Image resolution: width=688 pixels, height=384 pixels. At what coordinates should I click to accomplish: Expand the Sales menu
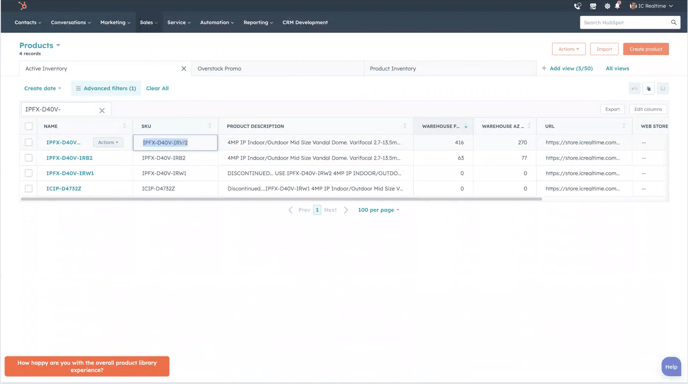point(148,22)
